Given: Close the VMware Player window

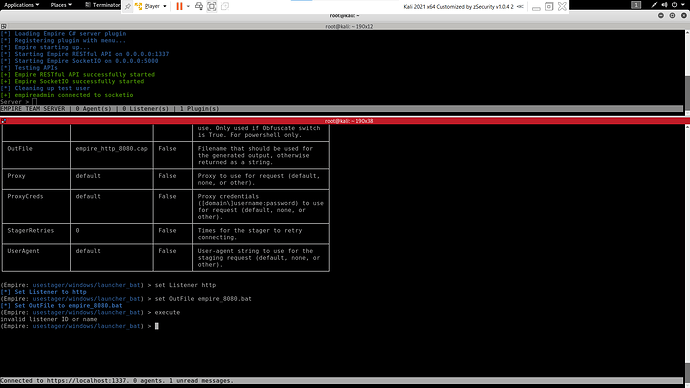Looking at the screenshot, I should coord(562,6).
